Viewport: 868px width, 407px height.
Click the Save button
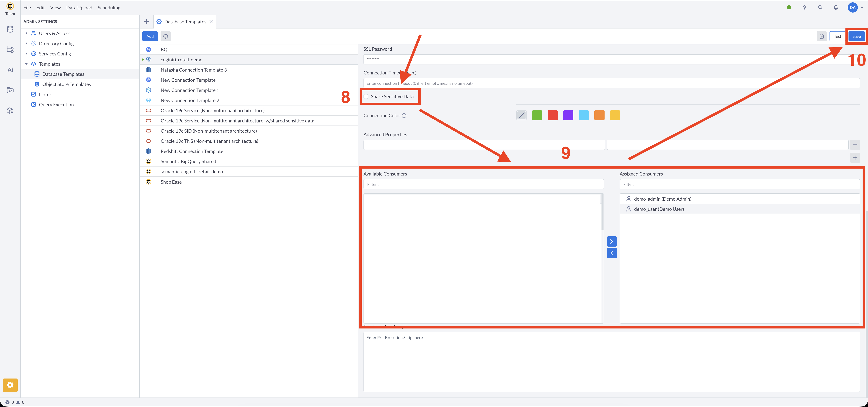point(856,36)
